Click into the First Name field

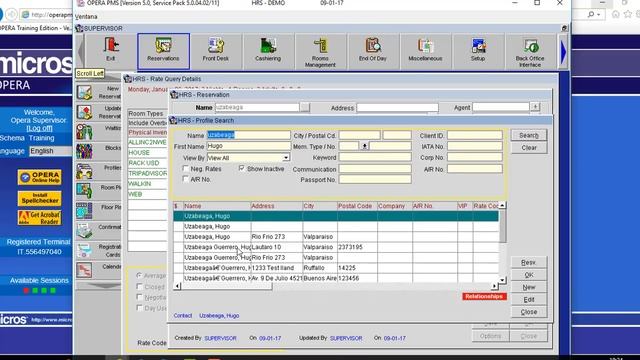click(x=248, y=146)
